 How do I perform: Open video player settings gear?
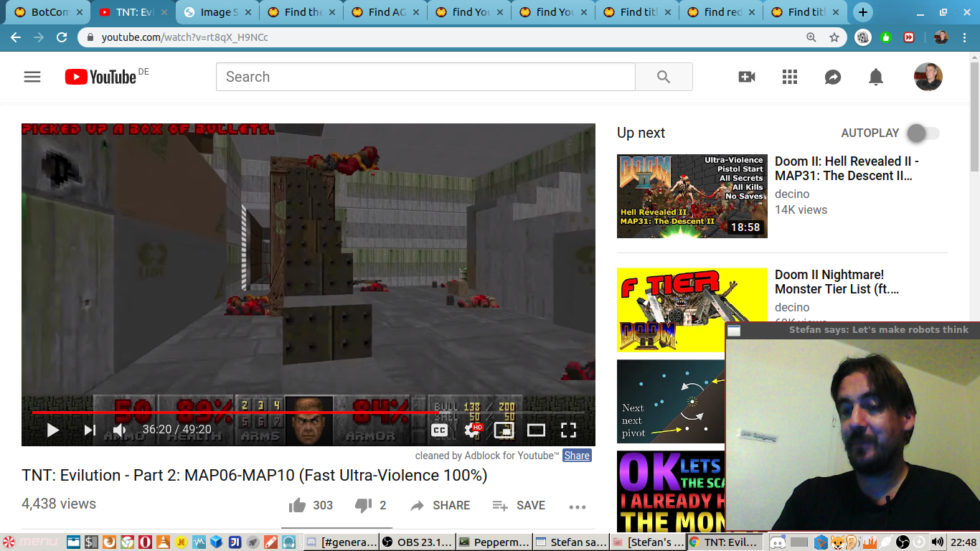[472, 430]
